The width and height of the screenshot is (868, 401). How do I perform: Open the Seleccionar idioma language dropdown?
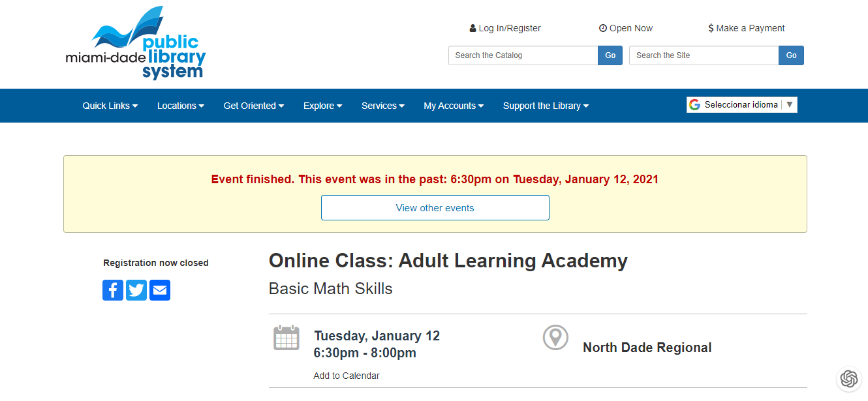click(x=742, y=105)
